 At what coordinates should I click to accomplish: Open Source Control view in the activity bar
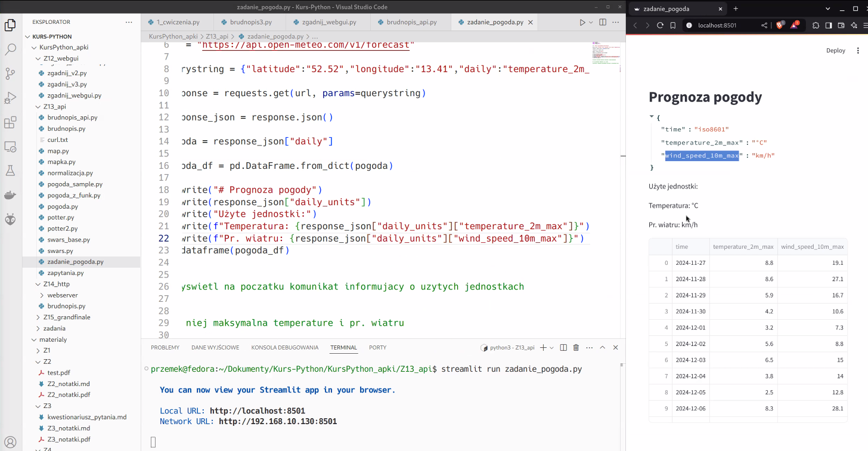(10, 74)
